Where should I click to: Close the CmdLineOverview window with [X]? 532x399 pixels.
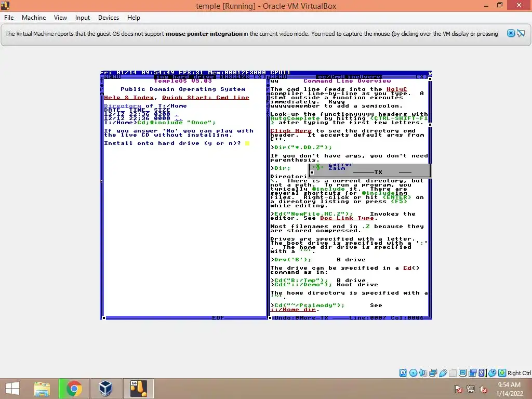pos(421,77)
